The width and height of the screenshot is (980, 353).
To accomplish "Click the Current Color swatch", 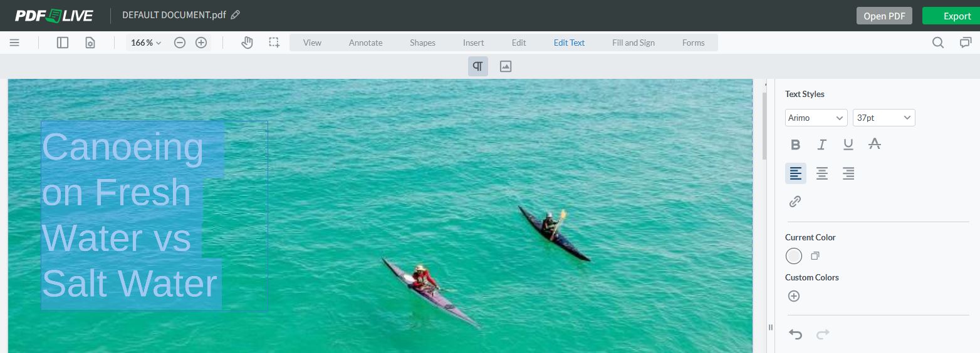I will (794, 256).
